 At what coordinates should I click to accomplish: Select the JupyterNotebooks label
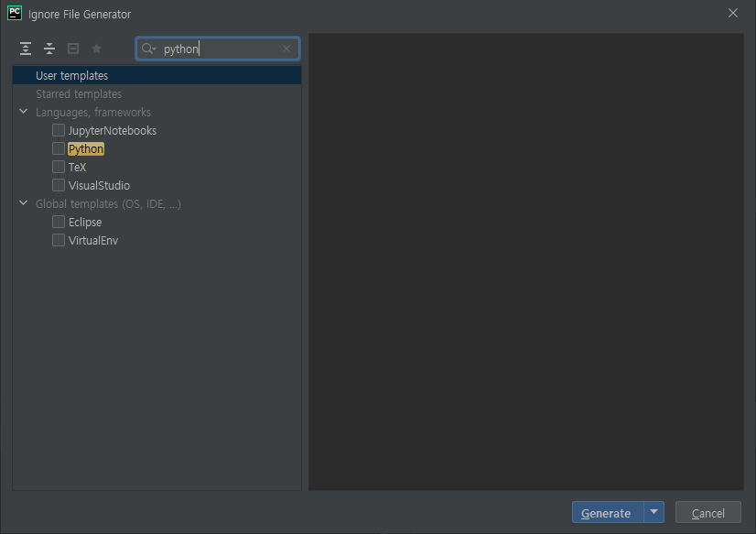pos(113,131)
